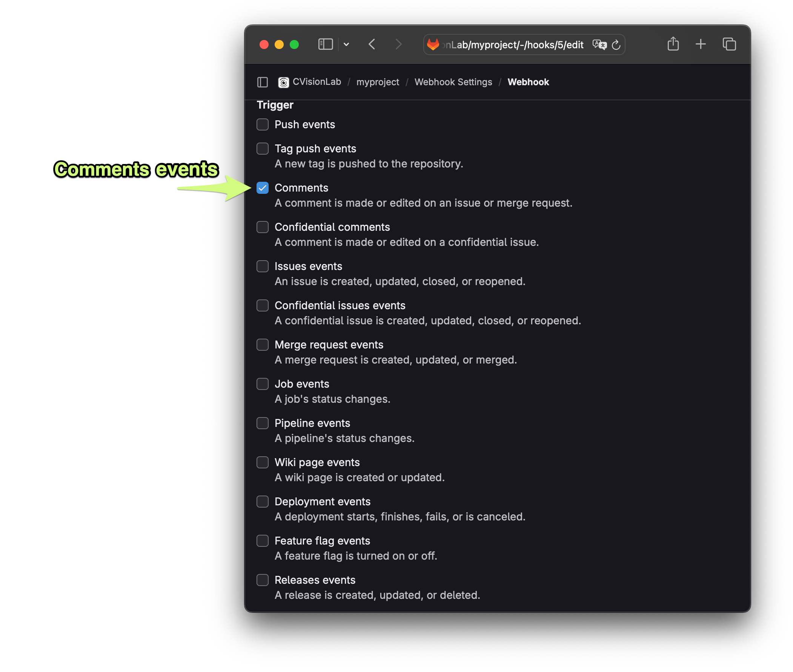The image size is (793, 672).
Task: Show all tabs using the tab overview icon
Action: tap(729, 44)
